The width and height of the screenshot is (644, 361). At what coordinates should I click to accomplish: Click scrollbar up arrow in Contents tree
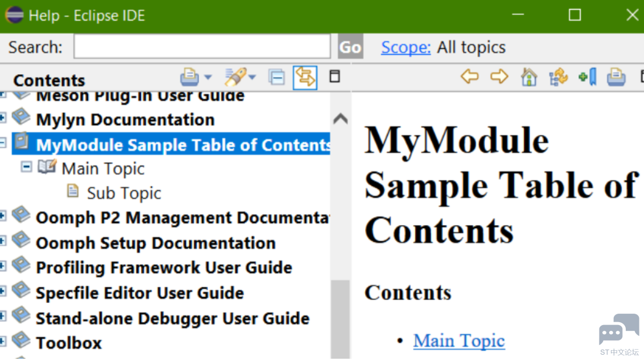(x=341, y=119)
